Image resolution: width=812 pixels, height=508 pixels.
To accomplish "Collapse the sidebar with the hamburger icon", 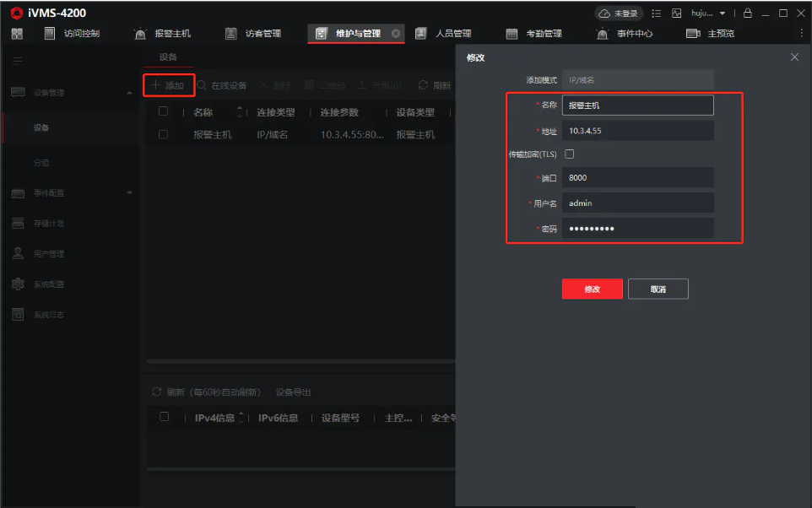I will click(18, 60).
